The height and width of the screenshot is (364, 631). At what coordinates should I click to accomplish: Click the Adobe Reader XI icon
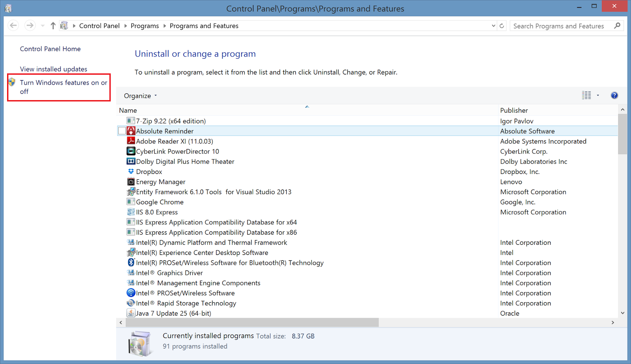pyautogui.click(x=131, y=141)
